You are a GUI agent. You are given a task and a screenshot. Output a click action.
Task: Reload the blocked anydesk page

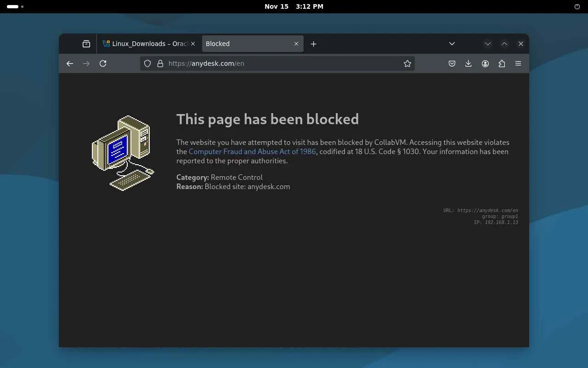pos(103,63)
